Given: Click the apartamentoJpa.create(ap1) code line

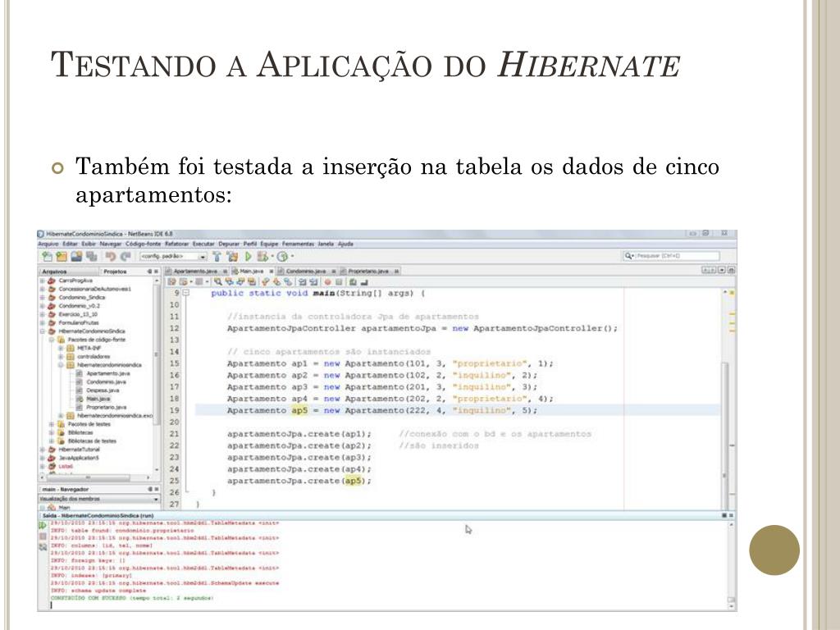Looking at the screenshot, I should pyautogui.click(x=299, y=434).
